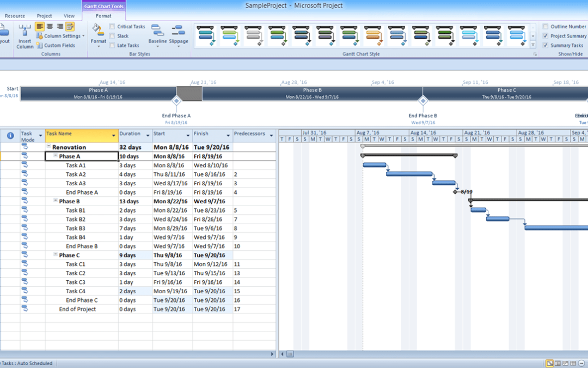Click the Custom Fields icon
The width and height of the screenshot is (588, 368).
[x=40, y=46]
